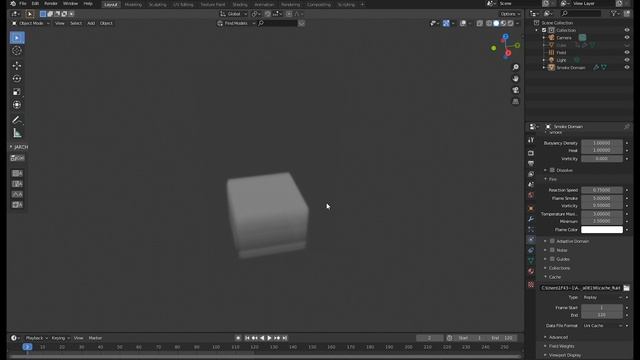Open the timeline Playback popover
The width and height of the screenshot is (640, 360).
point(36,338)
